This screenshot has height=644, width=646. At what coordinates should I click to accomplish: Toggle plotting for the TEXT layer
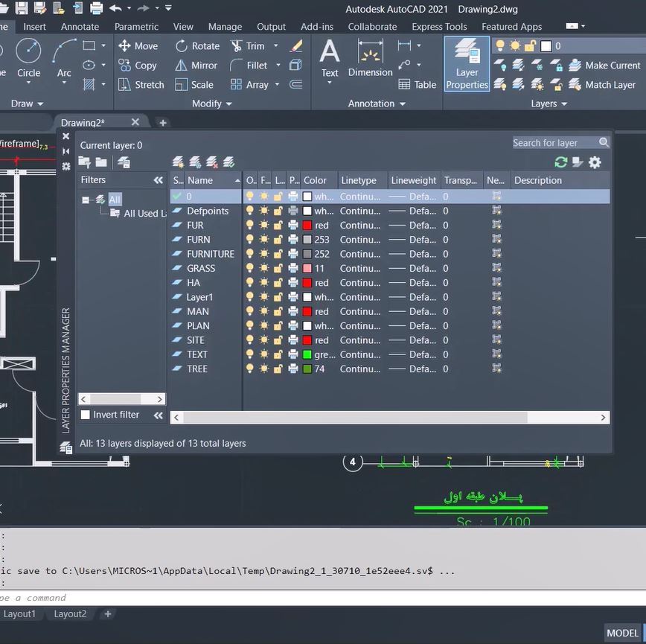(293, 354)
